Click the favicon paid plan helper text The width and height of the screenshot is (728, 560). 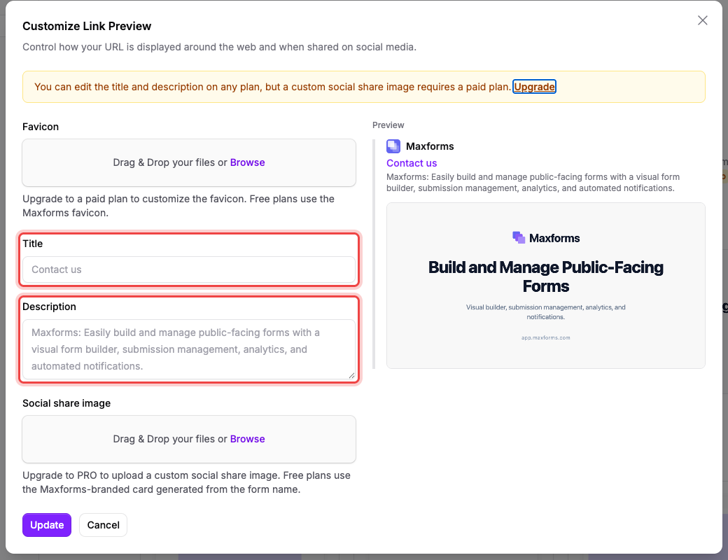click(178, 206)
